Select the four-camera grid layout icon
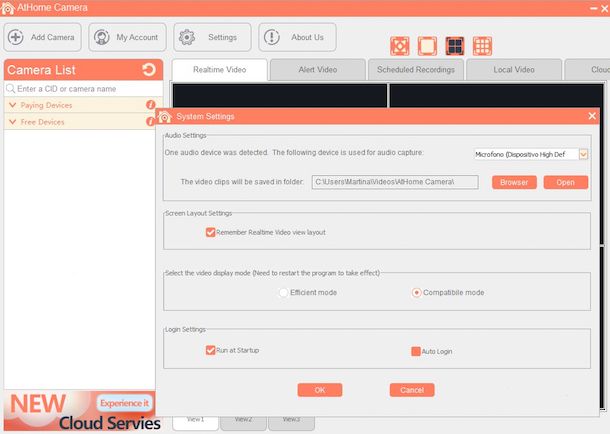610x434 pixels. pyautogui.click(x=455, y=46)
